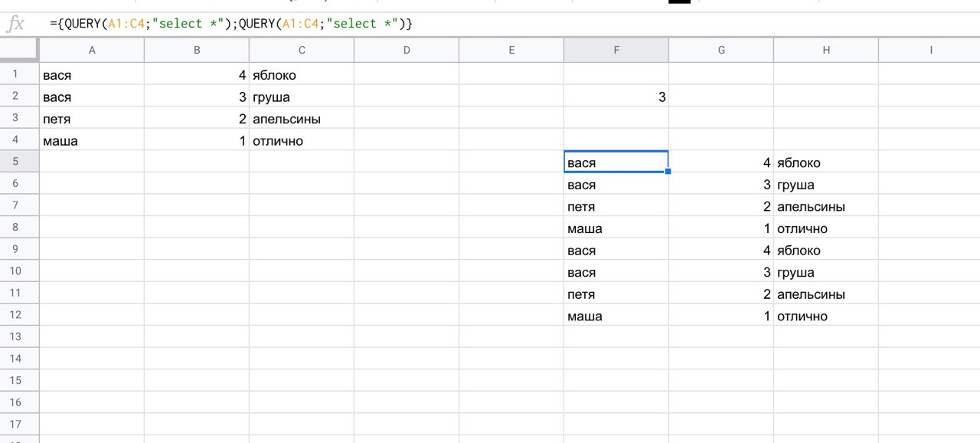The width and height of the screenshot is (980, 443).
Task: Click cell F6 containing вася
Action: 616,185
